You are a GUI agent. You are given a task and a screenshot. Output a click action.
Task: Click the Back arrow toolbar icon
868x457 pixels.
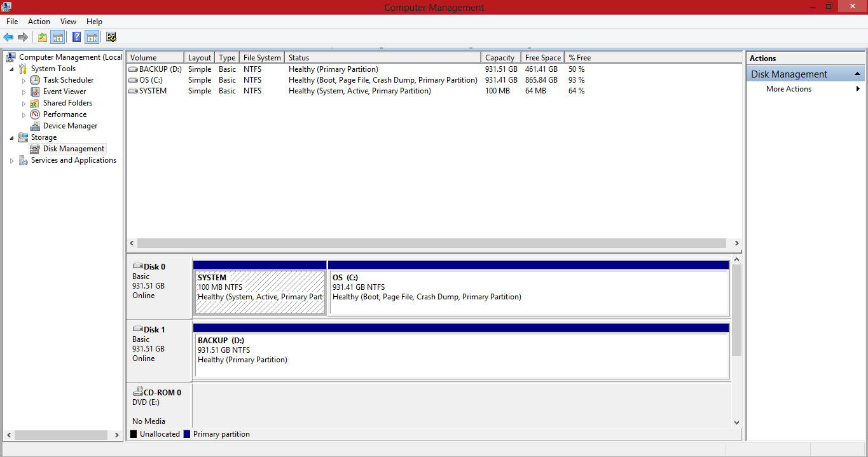pyautogui.click(x=8, y=37)
